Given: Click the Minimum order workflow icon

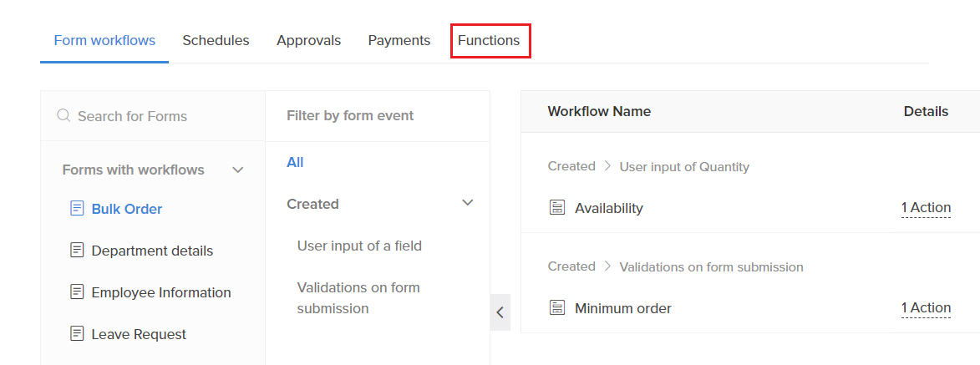Looking at the screenshot, I should (x=557, y=308).
